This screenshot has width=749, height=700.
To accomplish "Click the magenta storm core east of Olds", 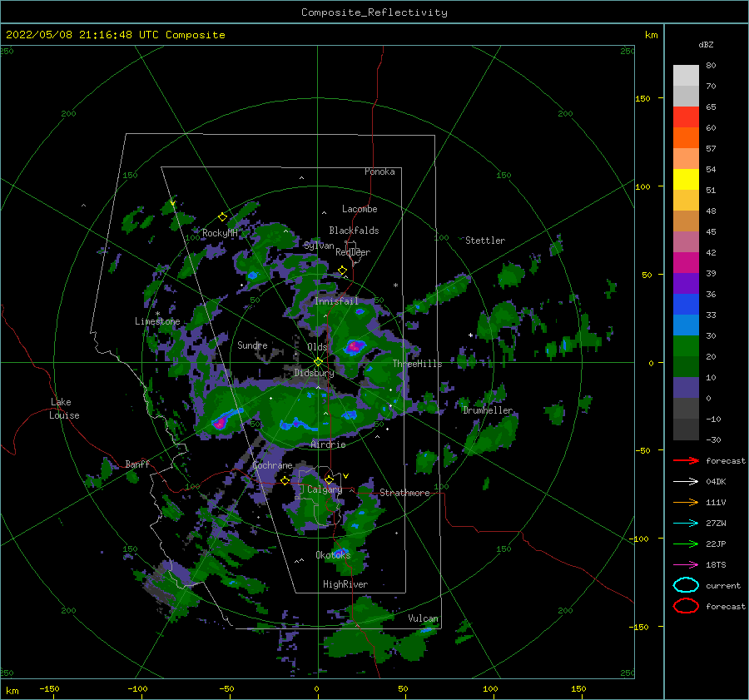I will pyautogui.click(x=354, y=346).
